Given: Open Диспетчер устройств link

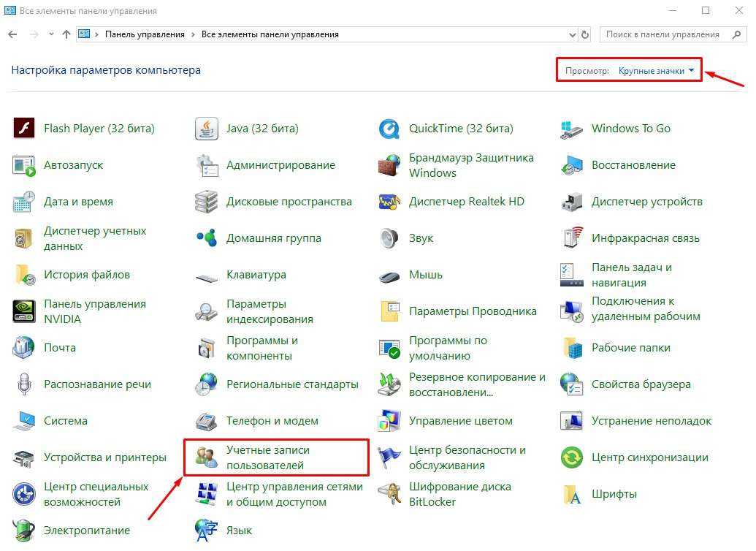Looking at the screenshot, I should 646,202.
